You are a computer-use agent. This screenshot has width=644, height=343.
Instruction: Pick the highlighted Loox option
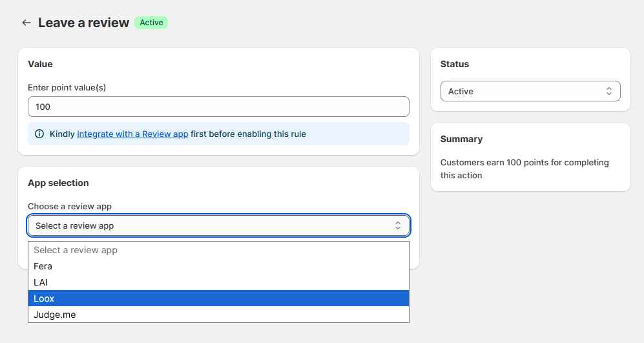pyautogui.click(x=44, y=298)
